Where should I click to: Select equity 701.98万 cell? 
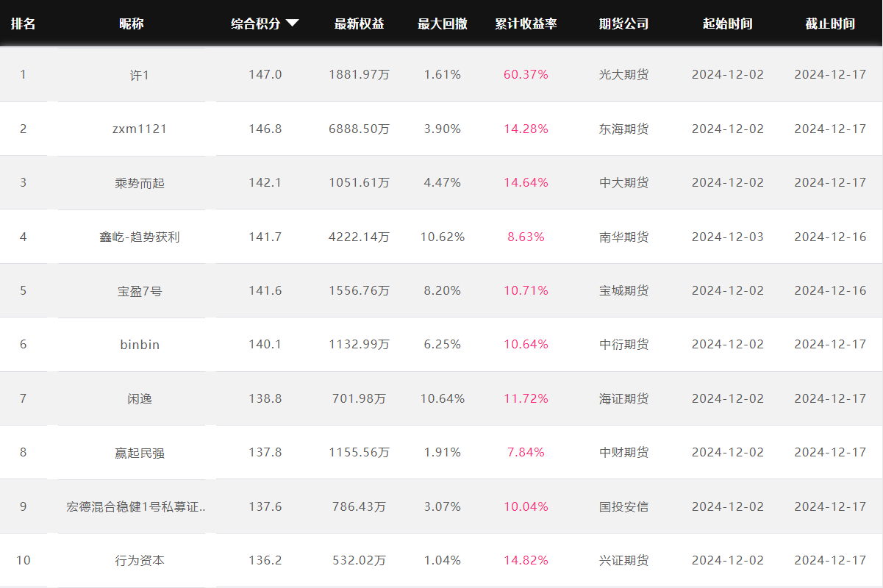pos(359,399)
